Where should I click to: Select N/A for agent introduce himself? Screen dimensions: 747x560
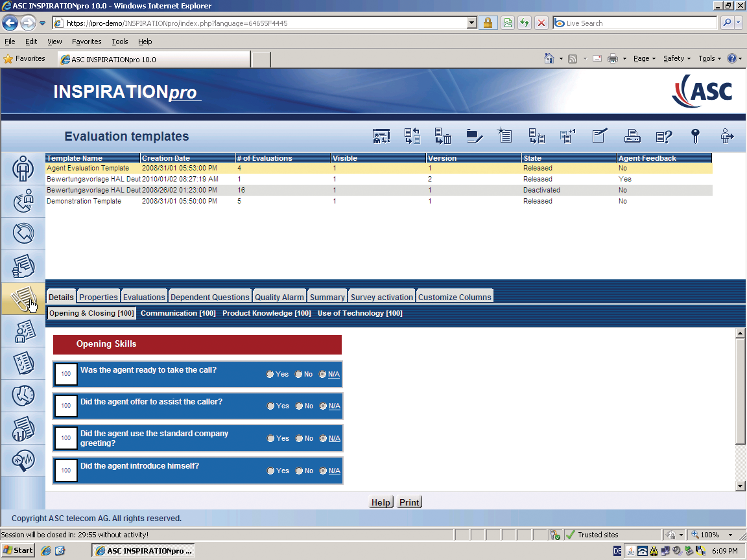[x=323, y=471]
